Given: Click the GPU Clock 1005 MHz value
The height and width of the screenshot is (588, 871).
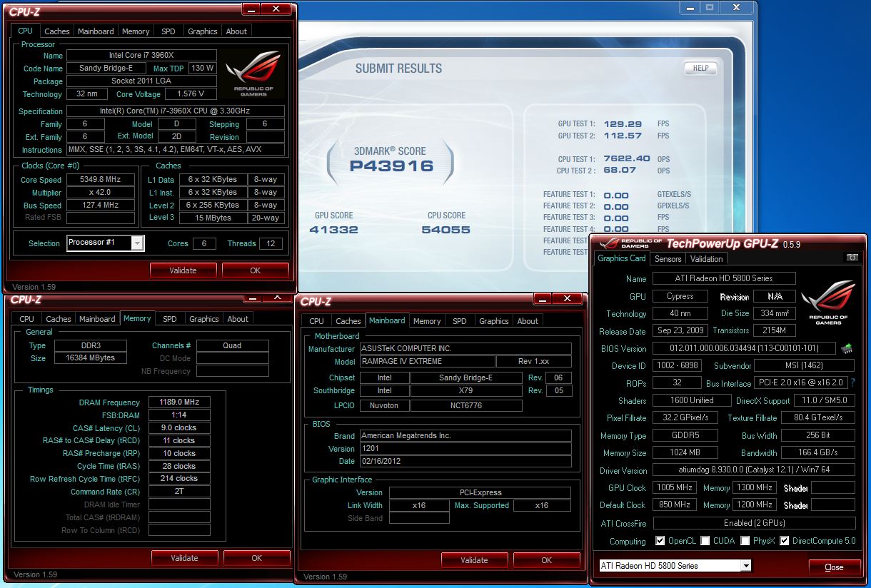Looking at the screenshot, I should pyautogui.click(x=675, y=488).
